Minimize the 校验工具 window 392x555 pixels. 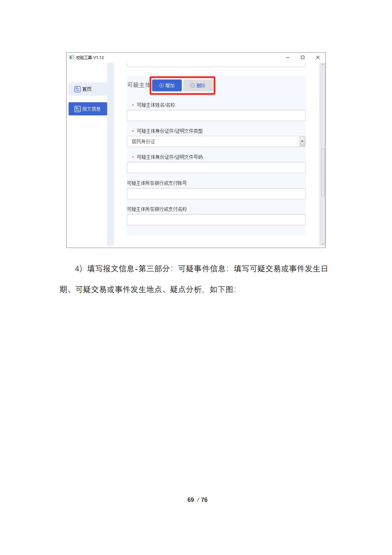tap(288, 57)
